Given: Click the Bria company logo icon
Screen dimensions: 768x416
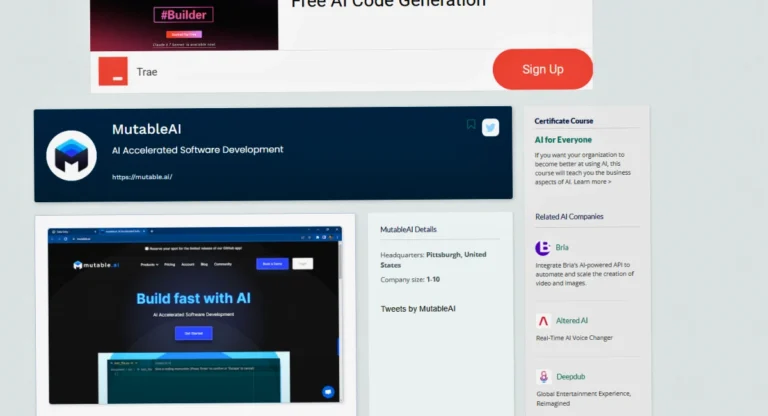Looking at the screenshot, I should pos(543,248).
